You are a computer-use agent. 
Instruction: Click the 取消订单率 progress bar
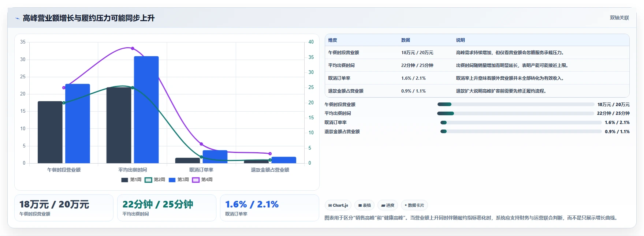pyautogui.click(x=521, y=123)
